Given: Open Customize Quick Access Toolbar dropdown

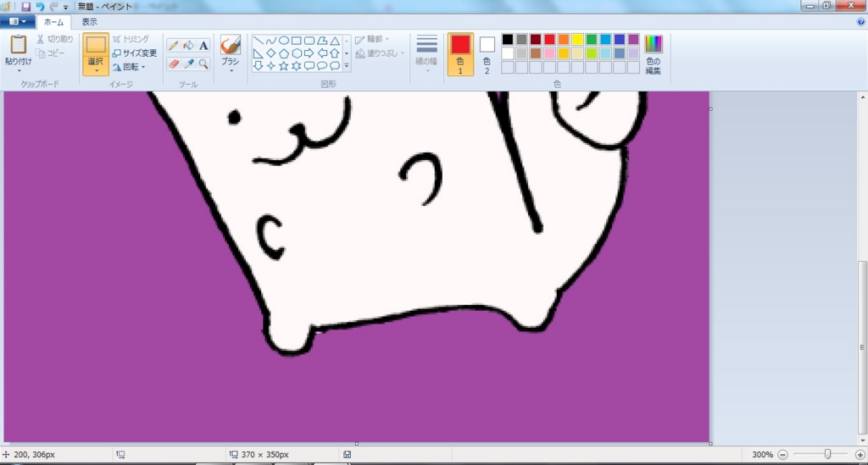Looking at the screenshot, I should click(x=66, y=7).
